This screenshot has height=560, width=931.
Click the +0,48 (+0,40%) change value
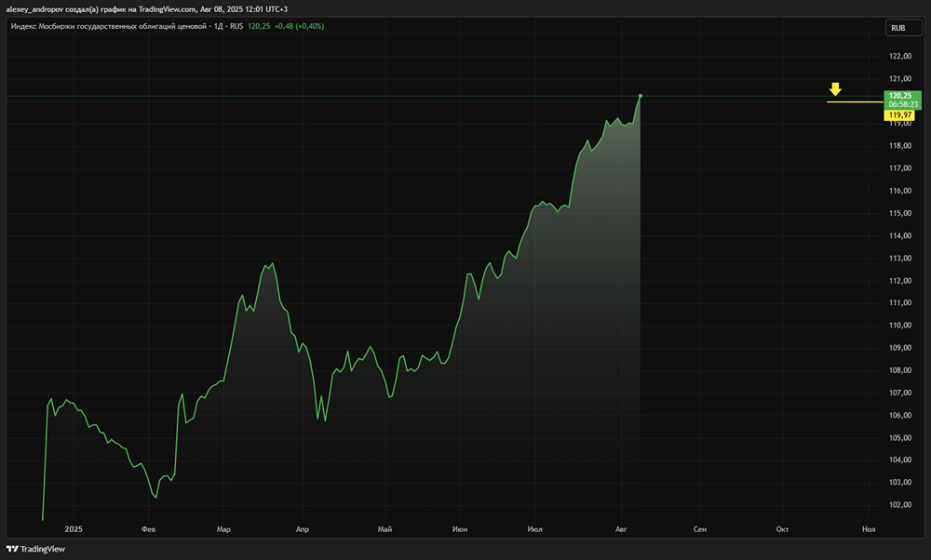point(299,26)
